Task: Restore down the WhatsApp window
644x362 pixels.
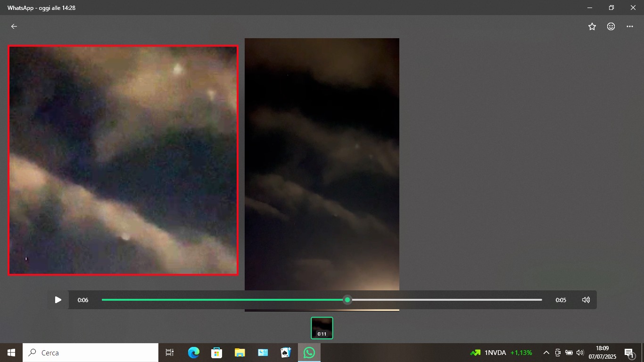Action: point(611,8)
